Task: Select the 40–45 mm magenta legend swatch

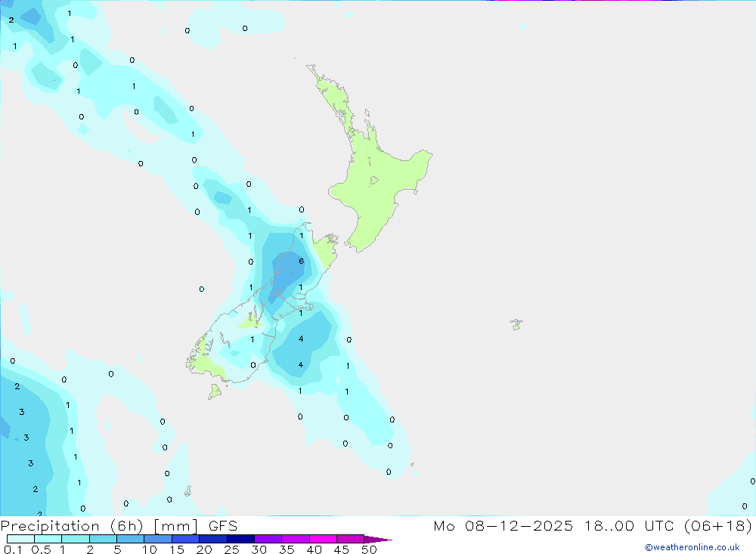Action: [323, 539]
